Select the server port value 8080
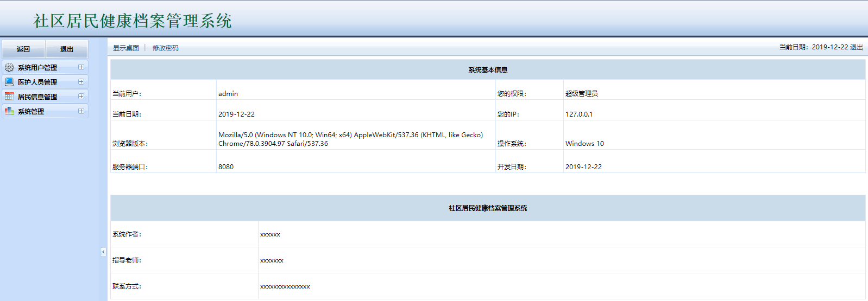This screenshot has height=301, width=868. [x=226, y=166]
